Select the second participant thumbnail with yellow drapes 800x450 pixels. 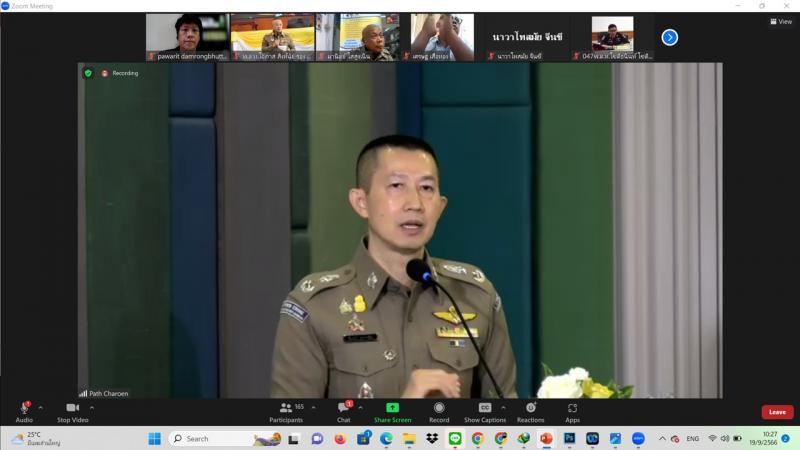point(272,37)
